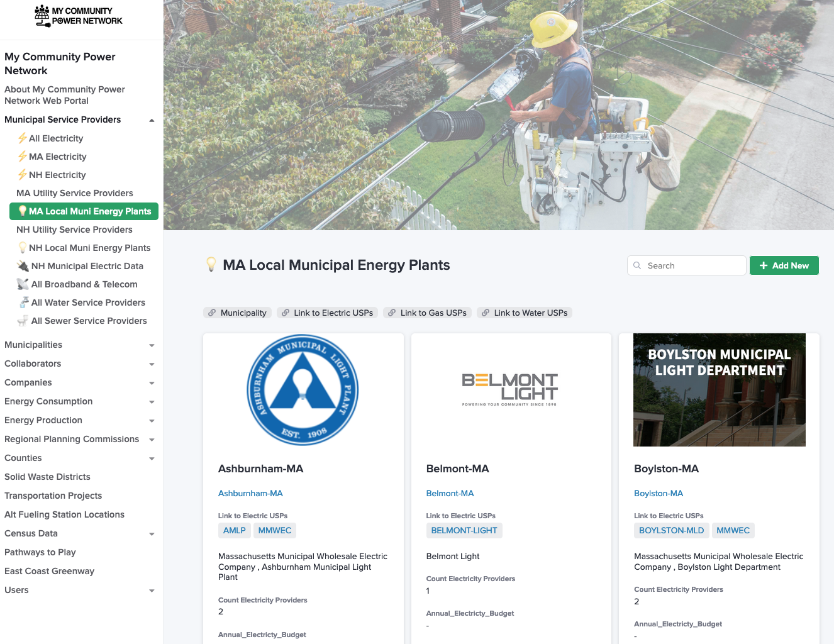This screenshot has height=644, width=834.
Task: Open East Coast Greenway page
Action: tap(49, 571)
